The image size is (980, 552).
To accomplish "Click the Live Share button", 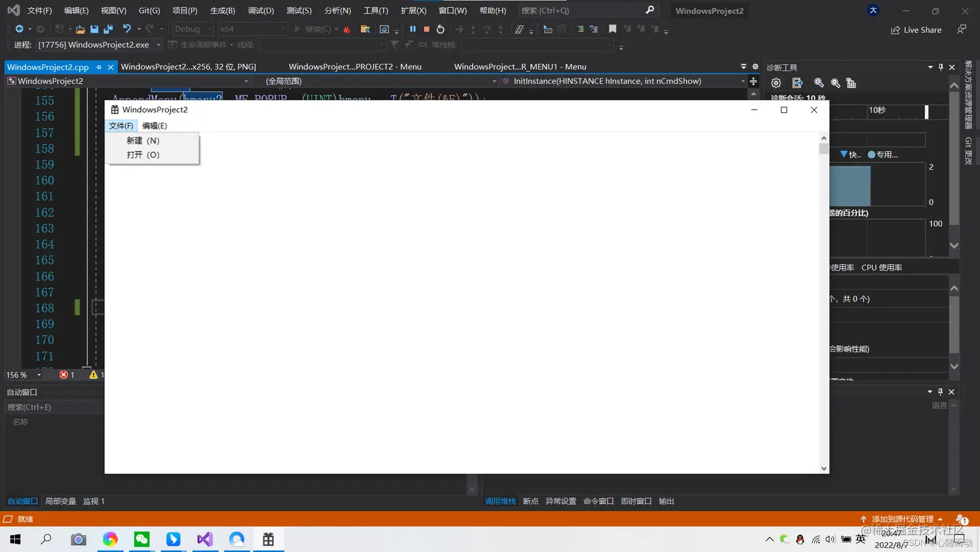I will [916, 30].
